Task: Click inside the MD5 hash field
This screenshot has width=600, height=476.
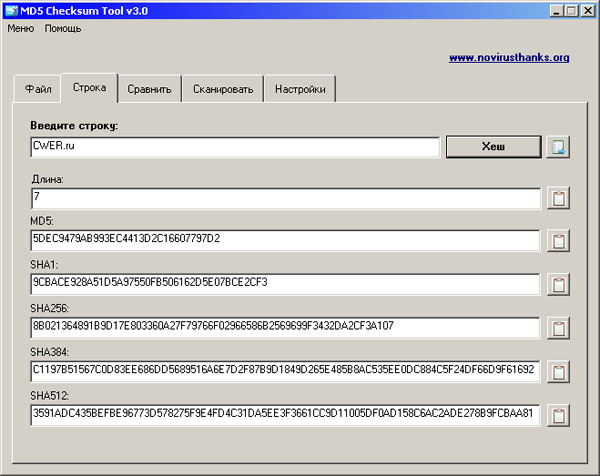Action: tap(285, 241)
